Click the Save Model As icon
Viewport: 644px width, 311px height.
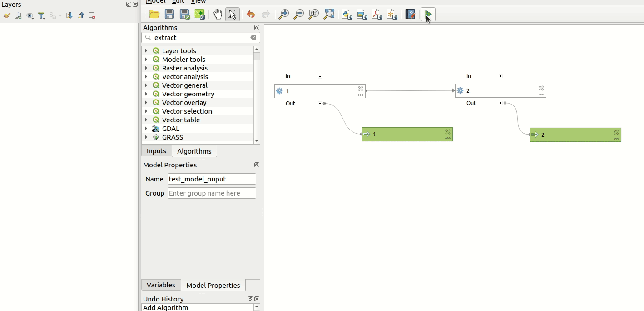pyautogui.click(x=184, y=15)
